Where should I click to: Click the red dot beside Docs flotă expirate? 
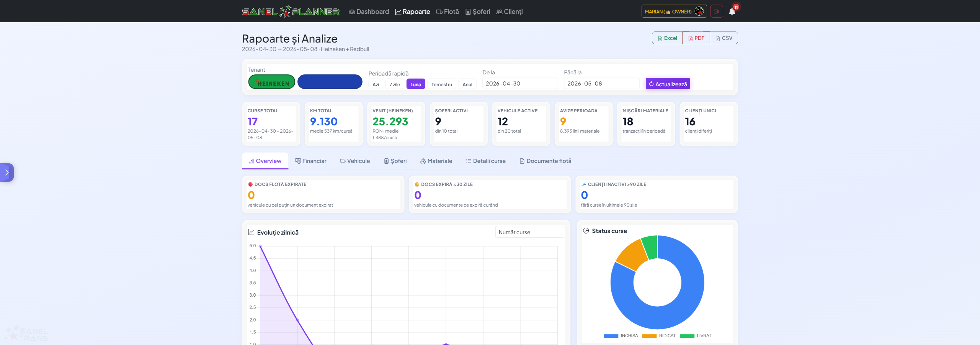250,184
